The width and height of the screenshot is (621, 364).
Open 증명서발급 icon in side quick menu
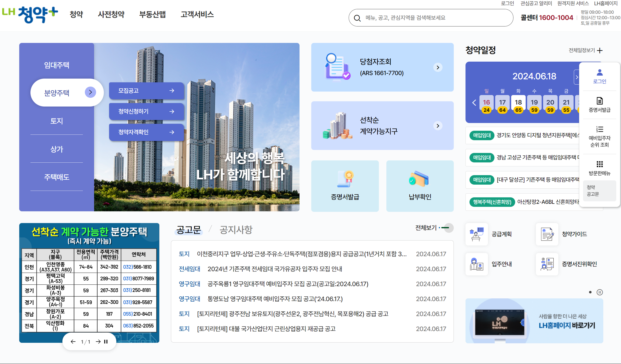coord(600,101)
